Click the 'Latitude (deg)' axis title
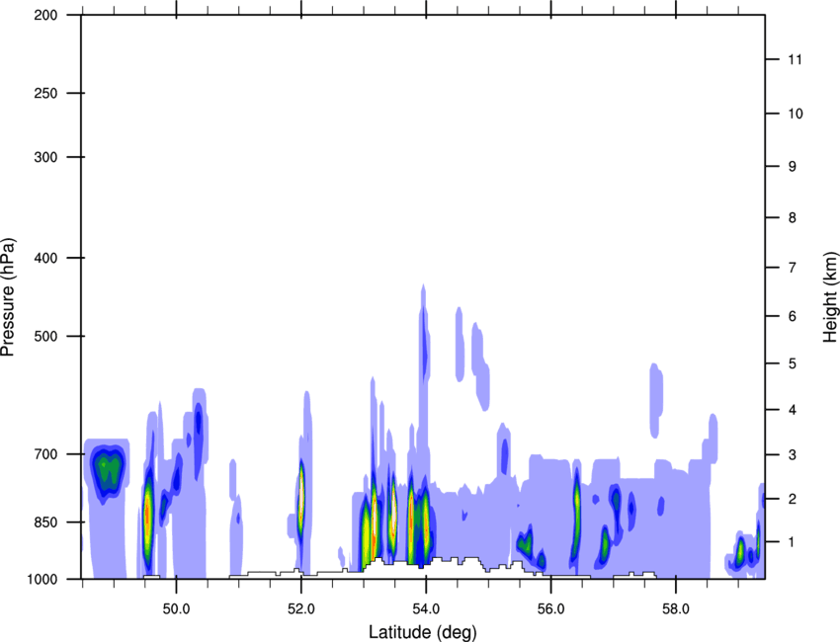The width and height of the screenshot is (840, 642). (422, 632)
